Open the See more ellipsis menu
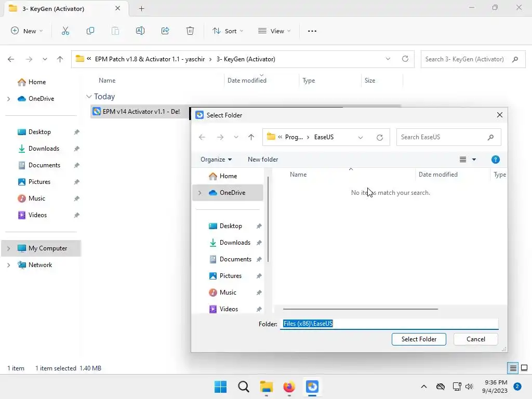The width and height of the screenshot is (532, 399). point(312,31)
